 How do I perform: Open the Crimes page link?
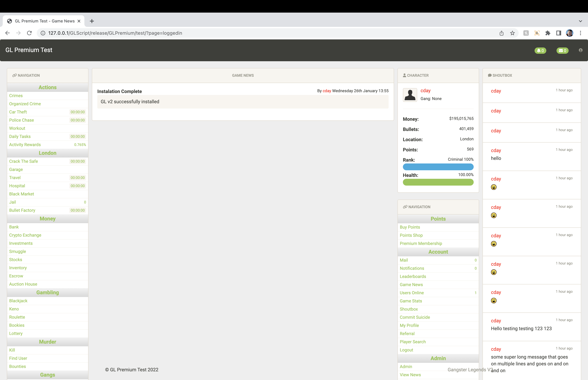pyautogui.click(x=16, y=96)
